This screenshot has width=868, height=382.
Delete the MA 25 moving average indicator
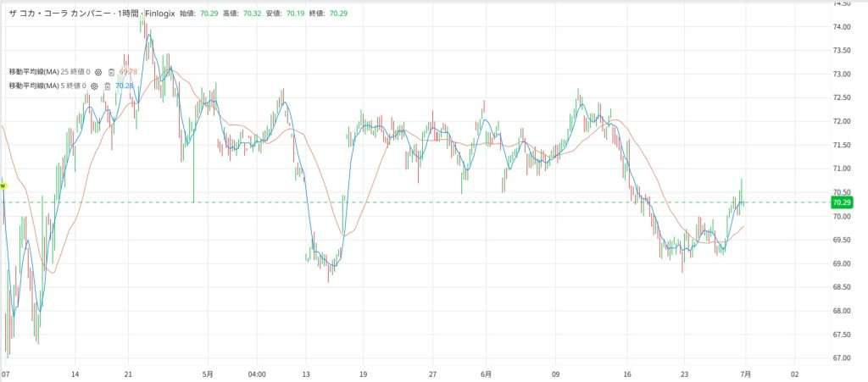[x=111, y=72]
